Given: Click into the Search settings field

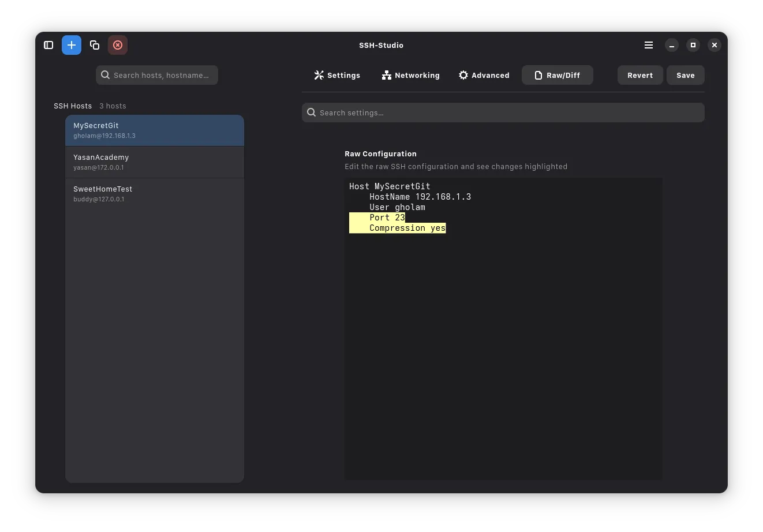Looking at the screenshot, I should point(508,113).
